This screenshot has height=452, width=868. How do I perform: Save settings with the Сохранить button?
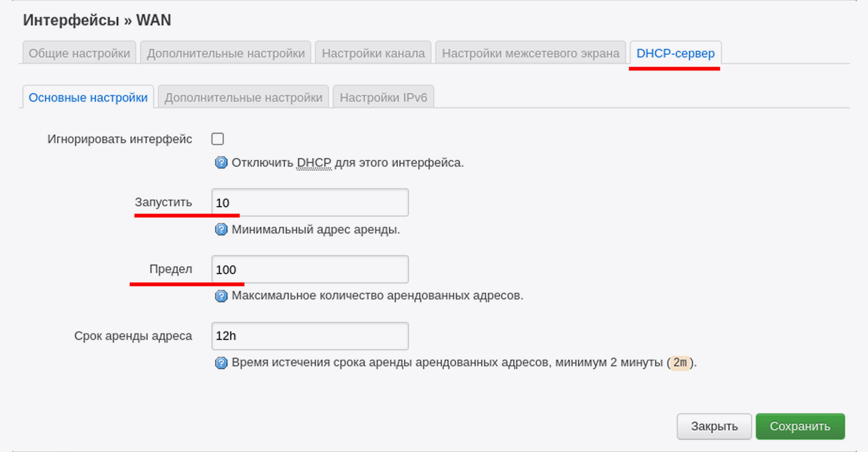(x=800, y=426)
